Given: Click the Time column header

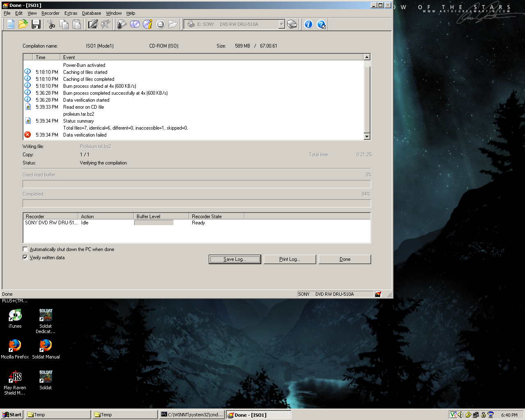Looking at the screenshot, I should [46, 57].
